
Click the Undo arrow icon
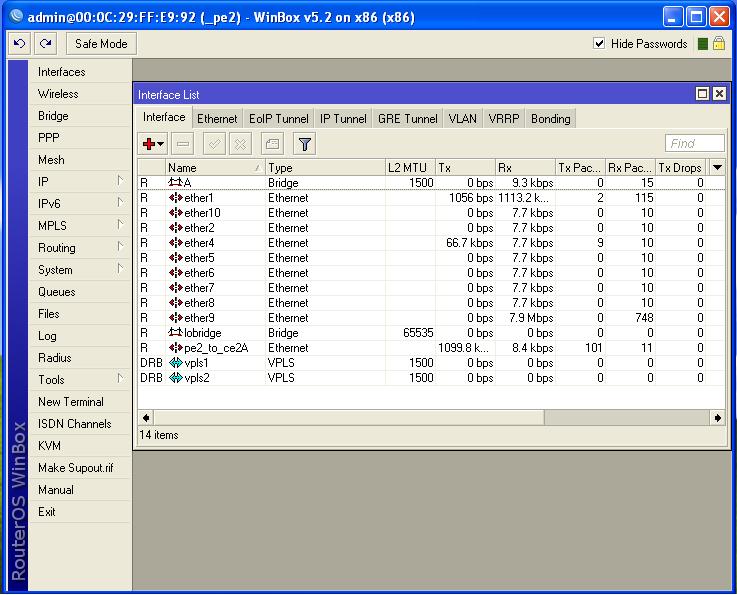(20, 44)
